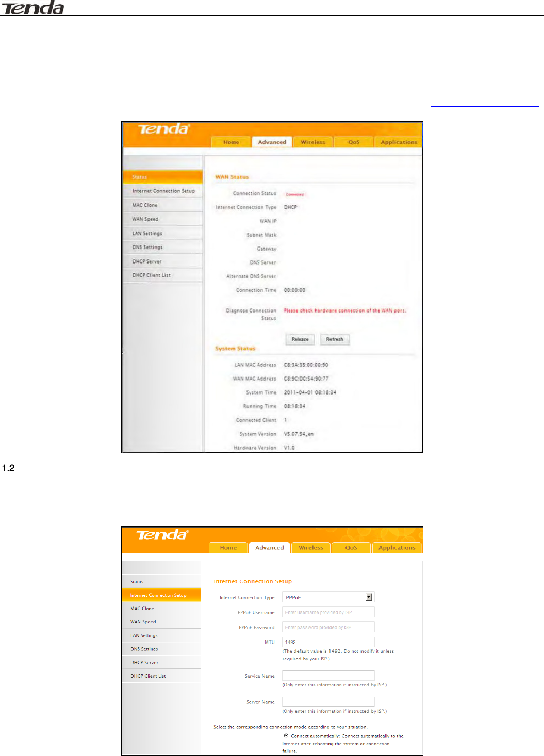The image size is (544, 756).
Task: Open Status in the Internet Connection Setup page sidebar
Action: tap(161, 581)
